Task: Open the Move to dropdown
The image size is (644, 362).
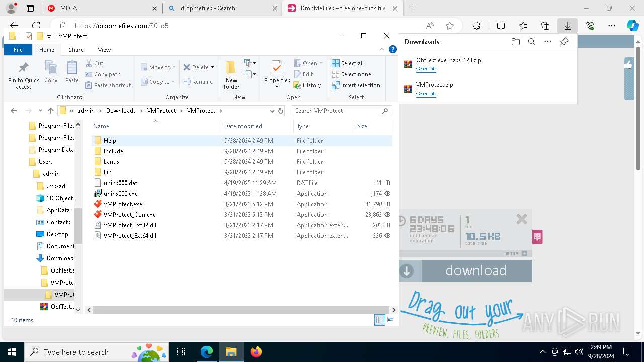Action: point(158,67)
